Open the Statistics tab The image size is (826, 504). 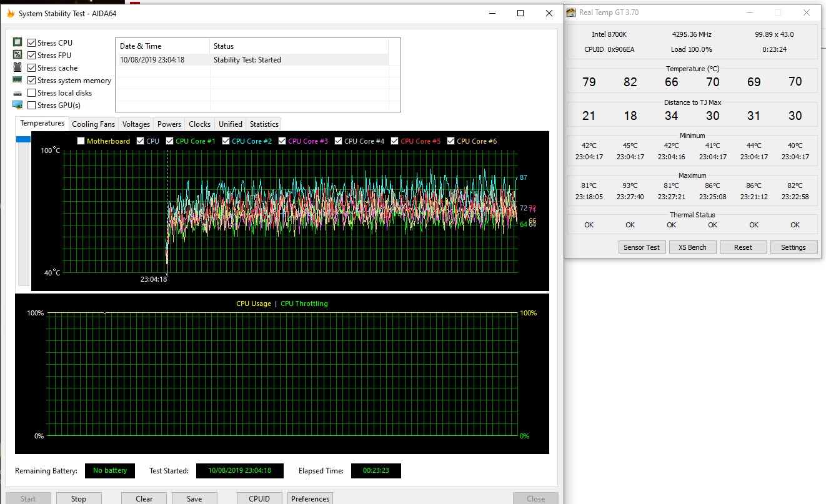coord(264,124)
